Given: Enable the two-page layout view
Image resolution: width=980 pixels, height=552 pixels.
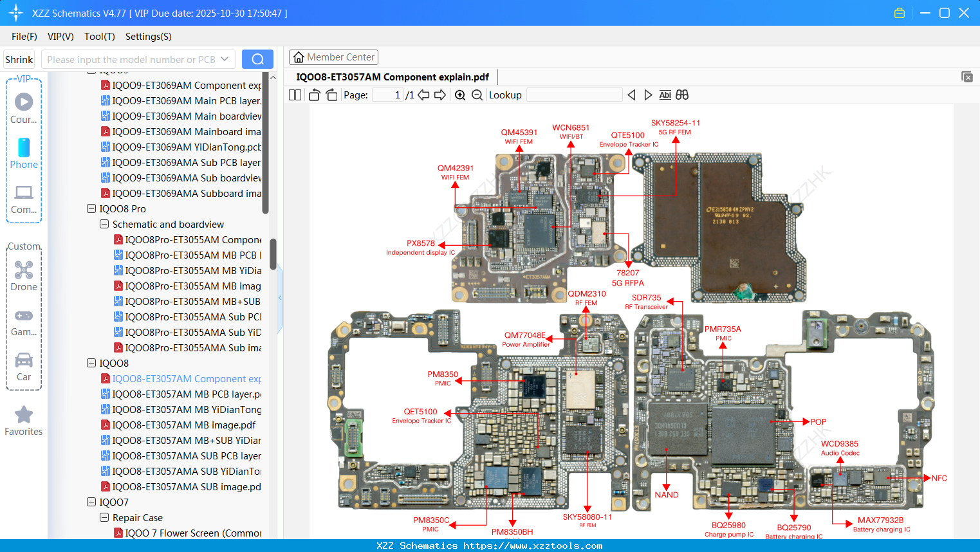Looking at the screenshot, I should pos(294,95).
